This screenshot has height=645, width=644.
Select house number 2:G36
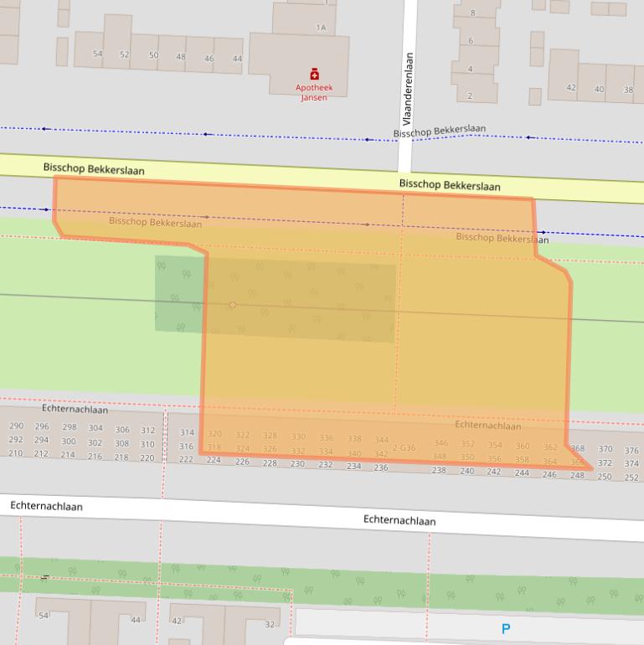click(x=404, y=448)
